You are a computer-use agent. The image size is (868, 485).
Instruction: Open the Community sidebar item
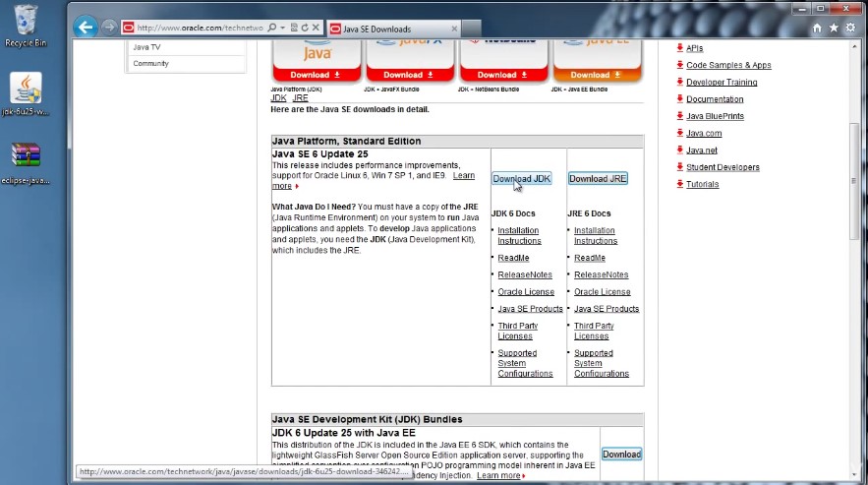pyautogui.click(x=150, y=63)
